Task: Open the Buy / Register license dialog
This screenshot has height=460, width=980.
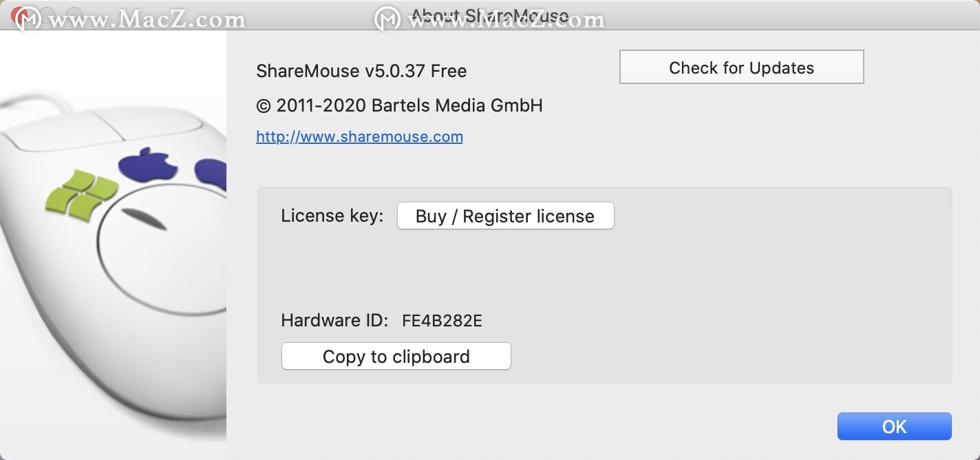Action: tap(505, 216)
